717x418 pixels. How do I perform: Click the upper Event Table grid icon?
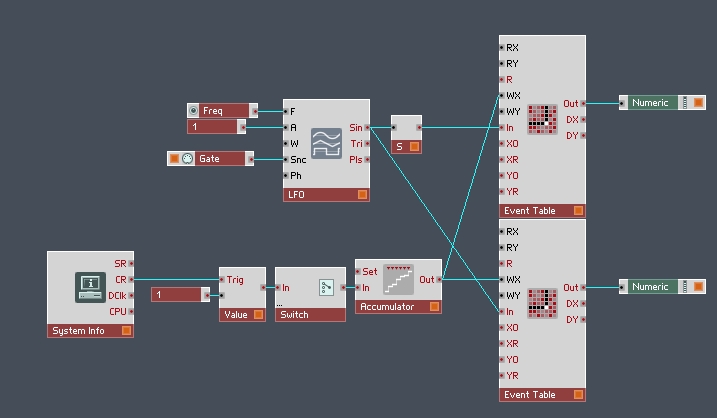(542, 119)
